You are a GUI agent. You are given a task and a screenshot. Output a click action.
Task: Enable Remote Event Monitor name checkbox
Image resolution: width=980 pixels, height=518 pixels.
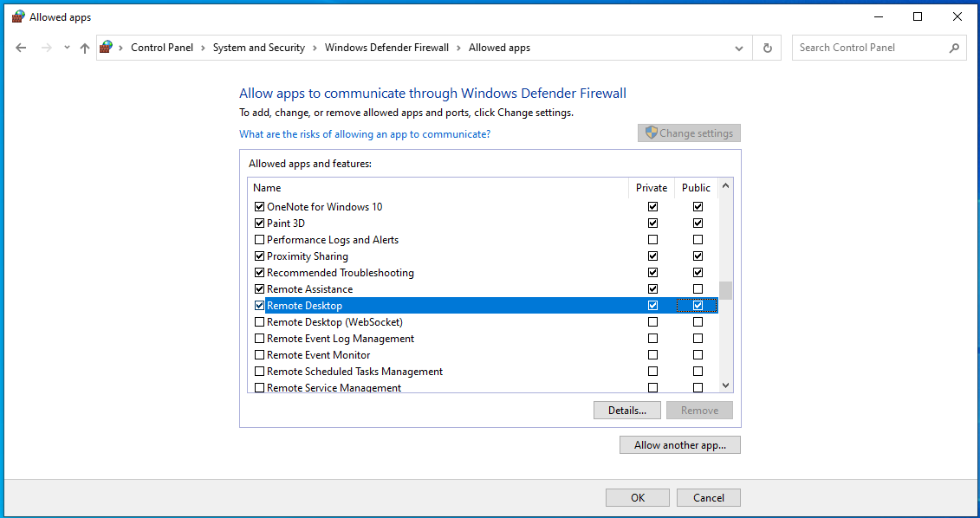pyautogui.click(x=259, y=355)
